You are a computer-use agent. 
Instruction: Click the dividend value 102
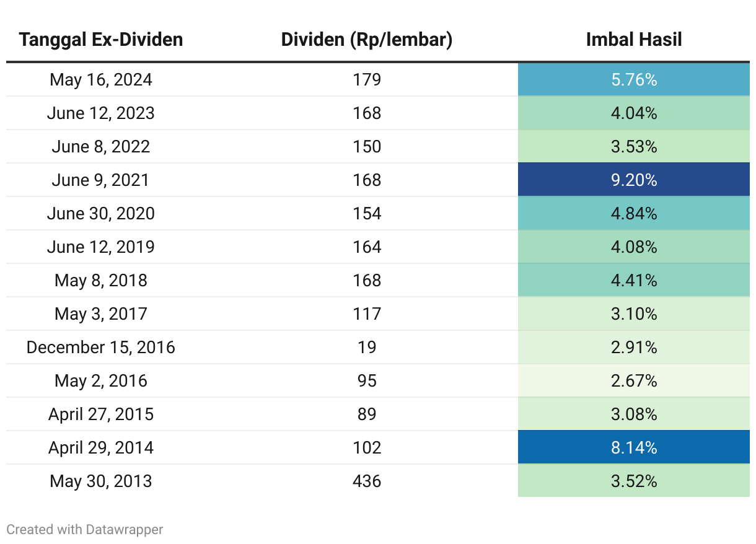pyautogui.click(x=367, y=448)
